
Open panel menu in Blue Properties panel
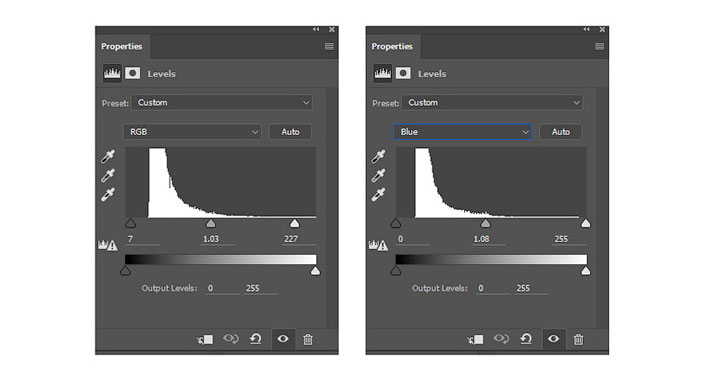[x=600, y=46]
